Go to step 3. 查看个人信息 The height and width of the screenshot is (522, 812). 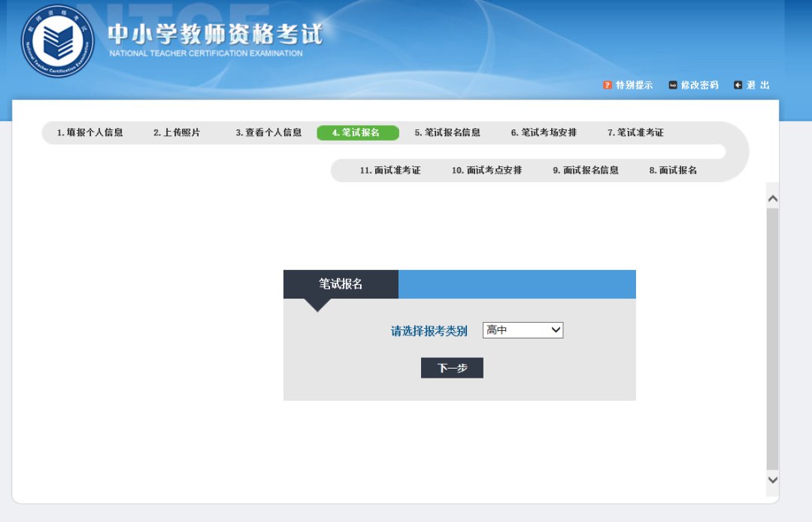coord(268,132)
